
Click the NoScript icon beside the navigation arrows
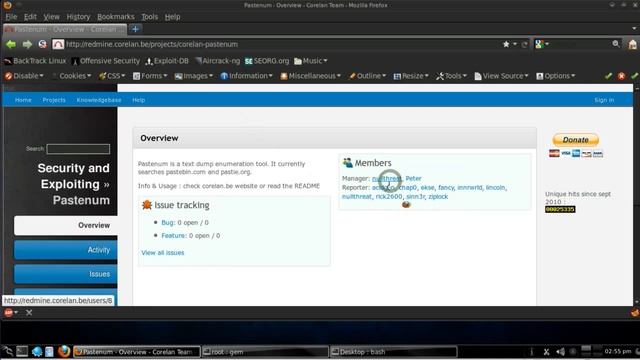click(42, 44)
